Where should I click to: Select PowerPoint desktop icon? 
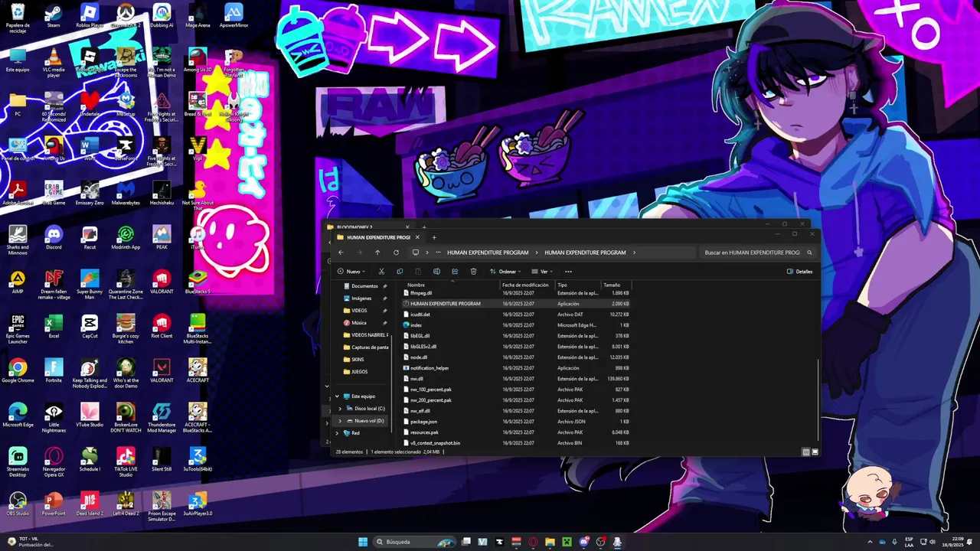click(54, 504)
